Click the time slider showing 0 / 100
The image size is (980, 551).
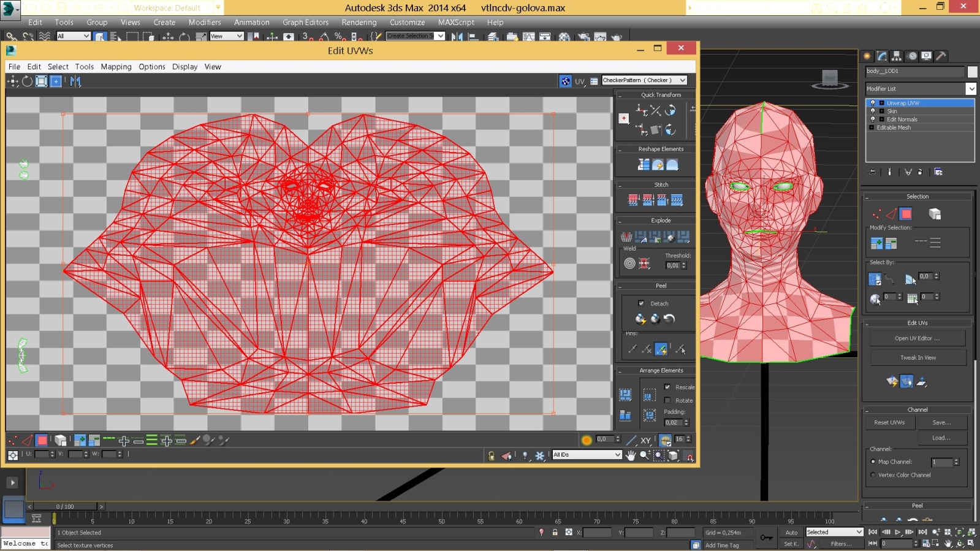65,507
